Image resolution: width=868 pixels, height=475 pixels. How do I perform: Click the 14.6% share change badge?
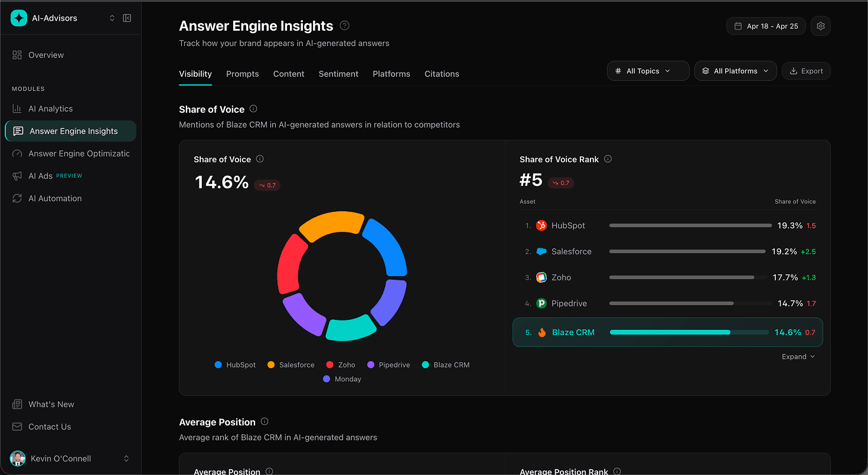(x=267, y=185)
